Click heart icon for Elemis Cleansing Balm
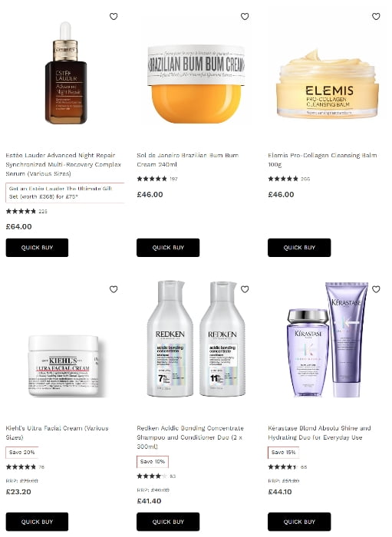 point(376,16)
